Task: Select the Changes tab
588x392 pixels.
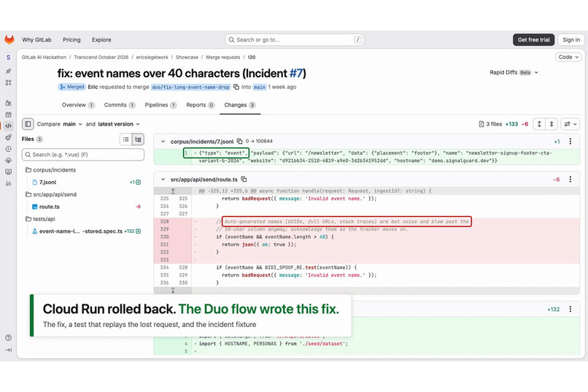Action: coord(240,105)
